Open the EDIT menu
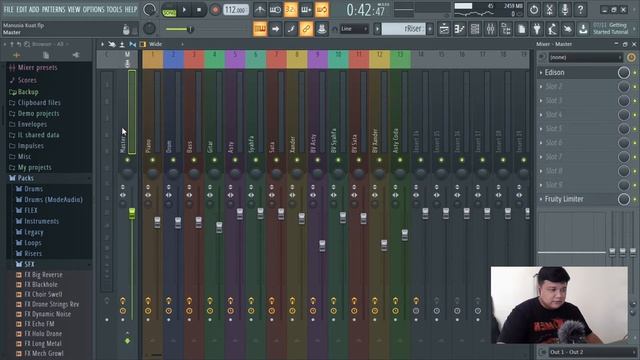The height and width of the screenshot is (360, 640). [21, 9]
